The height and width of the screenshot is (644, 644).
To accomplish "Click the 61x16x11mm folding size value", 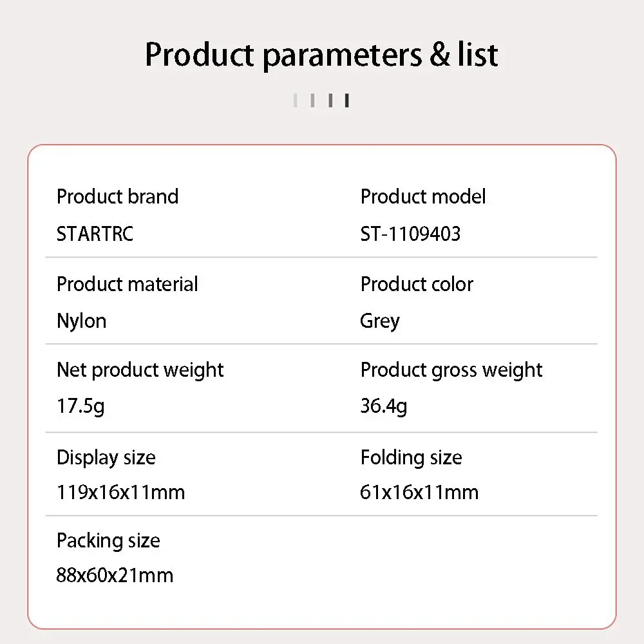I will [419, 493].
